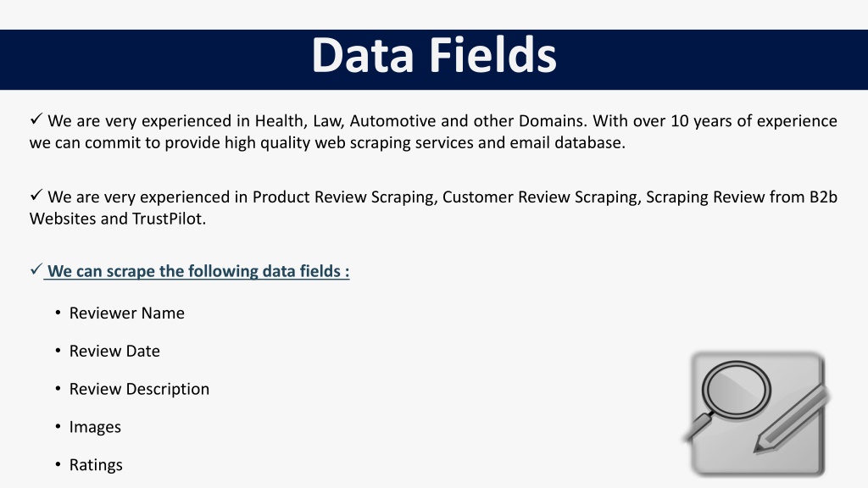Click the word 'TrustPilot' in the second paragraph
Viewport: 868px width, 488px height.
click(x=169, y=219)
